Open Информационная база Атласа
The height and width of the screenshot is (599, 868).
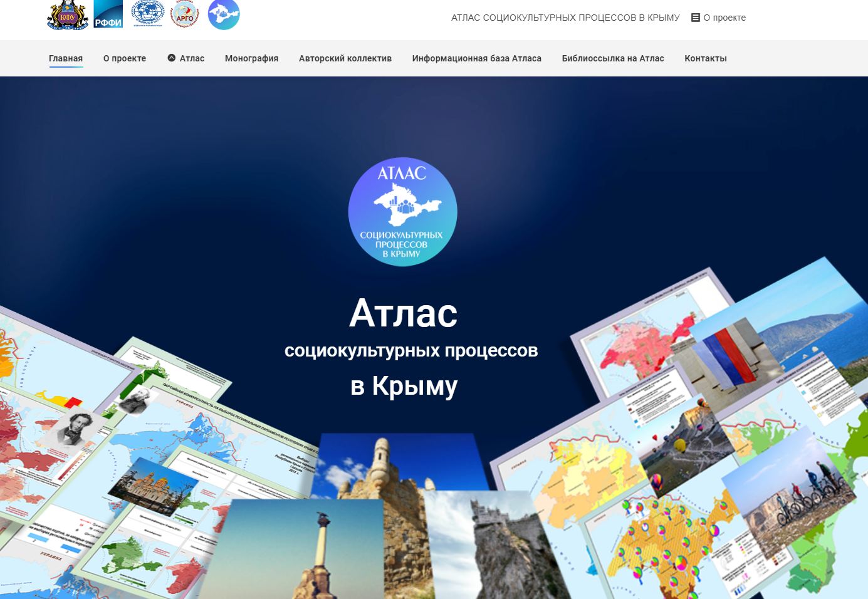(476, 58)
